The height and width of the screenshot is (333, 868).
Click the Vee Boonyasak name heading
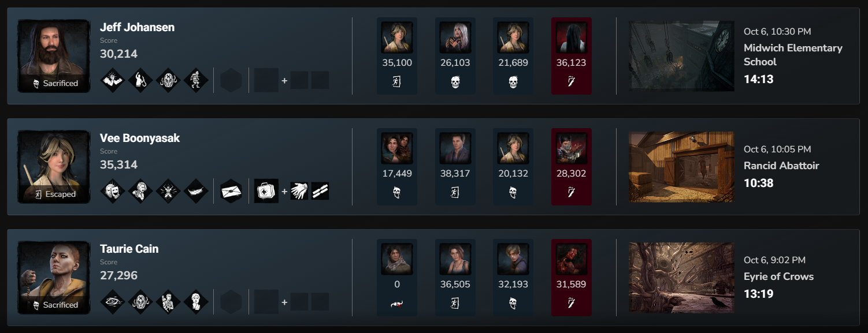[140, 138]
